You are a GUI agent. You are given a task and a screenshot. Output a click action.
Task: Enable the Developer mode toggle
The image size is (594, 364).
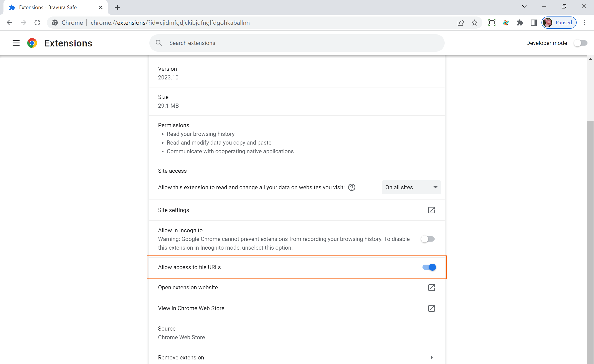coord(581,43)
